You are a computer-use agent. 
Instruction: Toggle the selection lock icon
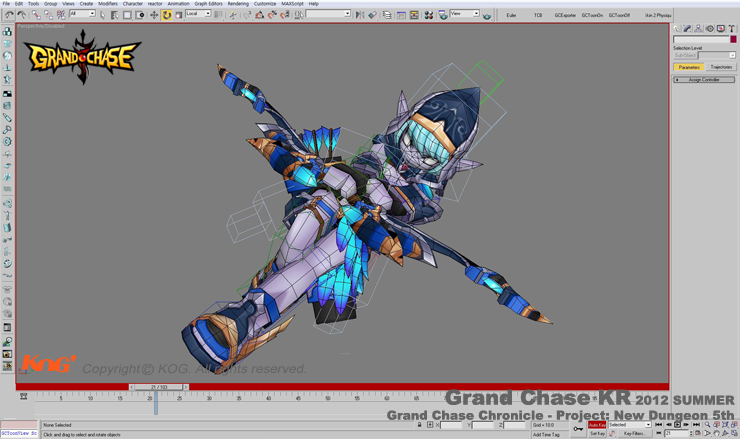(419, 425)
